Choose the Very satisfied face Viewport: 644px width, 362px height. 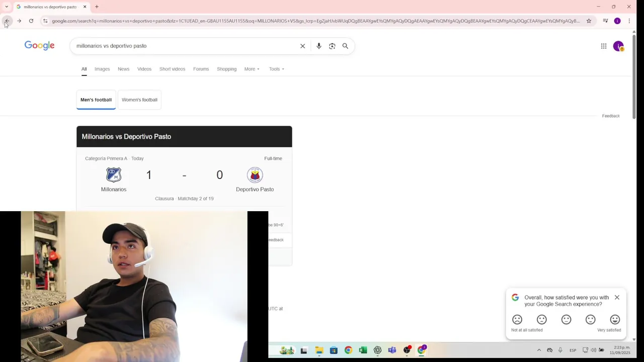(615, 319)
